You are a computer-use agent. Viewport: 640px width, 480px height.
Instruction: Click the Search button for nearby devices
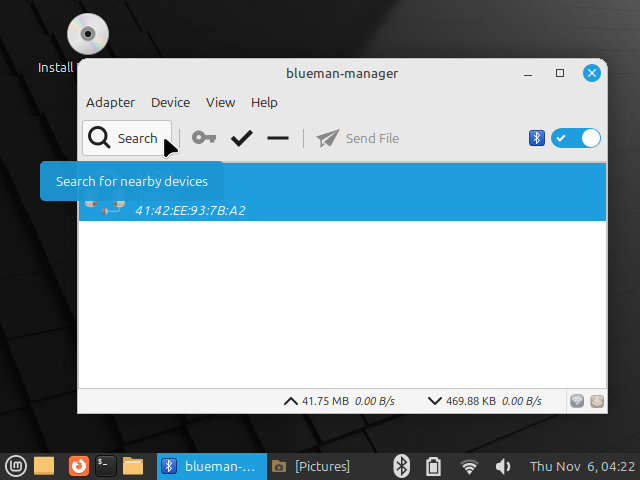pos(124,138)
